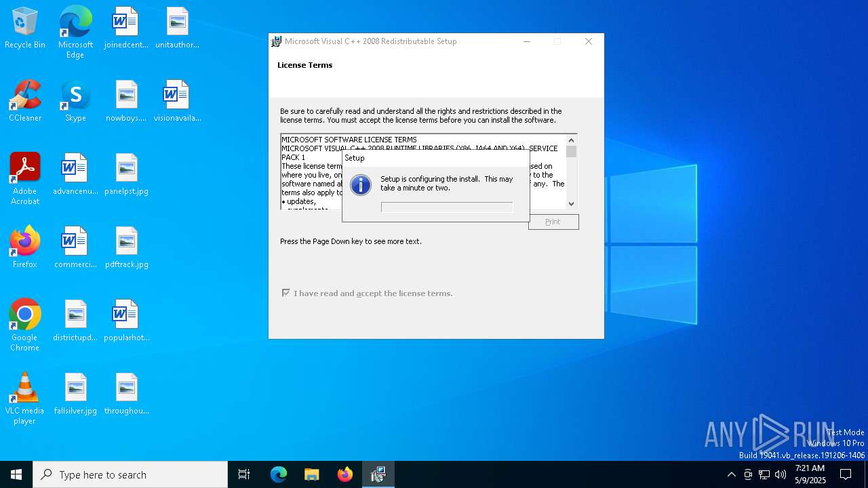The height and width of the screenshot is (488, 868).
Task: Click the taskbar search box
Action: coord(130,474)
